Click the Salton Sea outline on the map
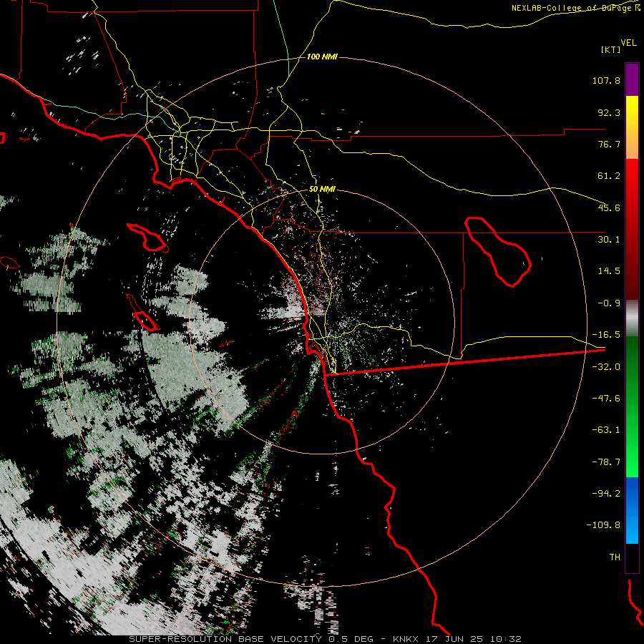This screenshot has height=644, width=644. (x=498, y=251)
